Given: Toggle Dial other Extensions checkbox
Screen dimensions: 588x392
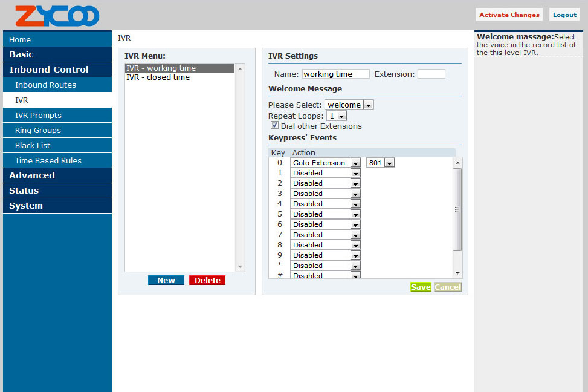Looking at the screenshot, I should (x=274, y=126).
